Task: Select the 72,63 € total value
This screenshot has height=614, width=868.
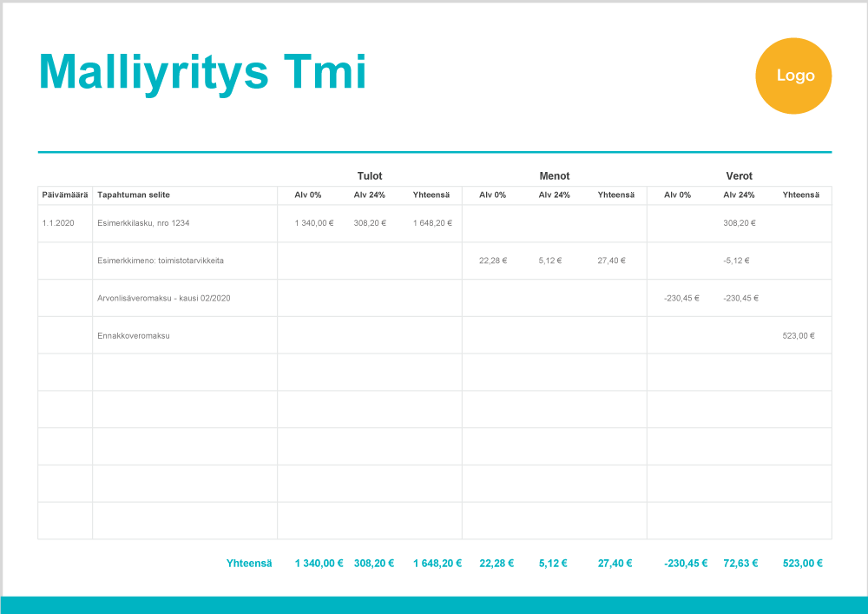Action: point(740,563)
